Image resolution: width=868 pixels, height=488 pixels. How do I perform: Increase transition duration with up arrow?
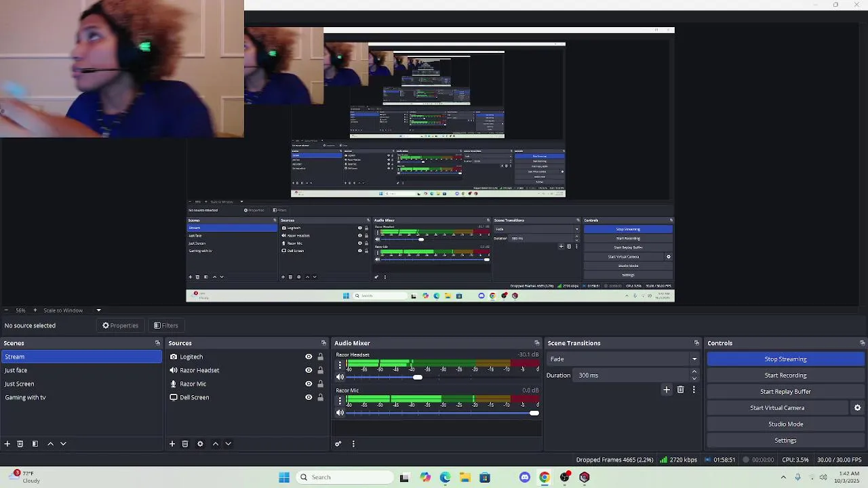(694, 372)
